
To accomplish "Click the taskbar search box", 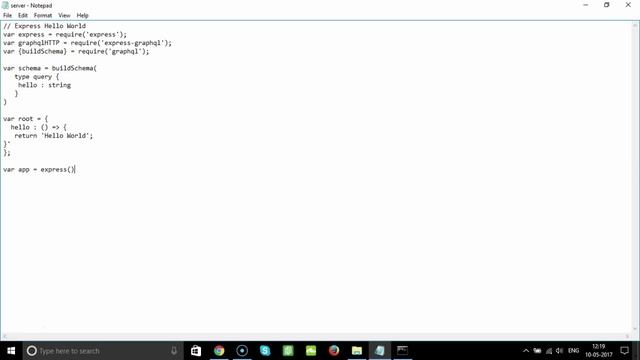I will pos(103,351).
